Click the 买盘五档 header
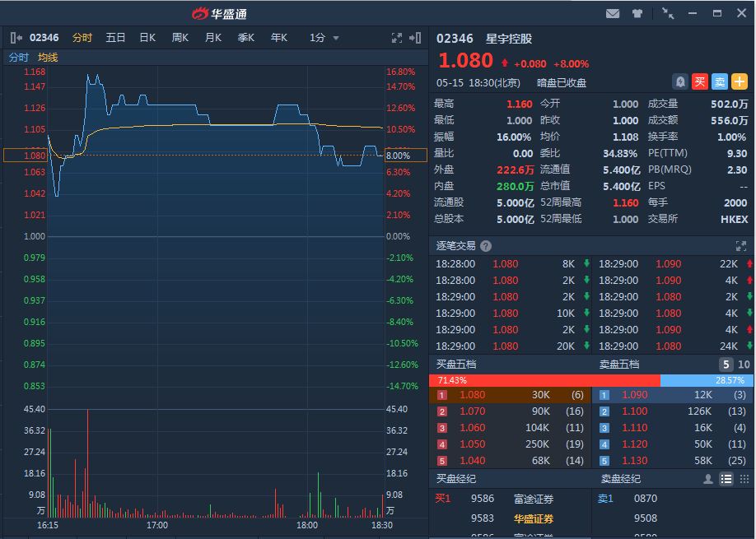The width and height of the screenshot is (756, 539). 456,365
